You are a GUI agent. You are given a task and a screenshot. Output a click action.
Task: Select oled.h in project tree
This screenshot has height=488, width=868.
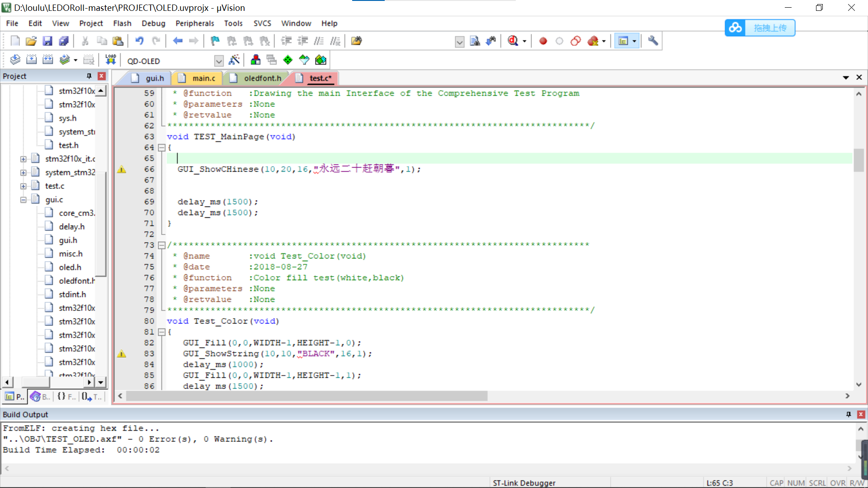pyautogui.click(x=70, y=267)
